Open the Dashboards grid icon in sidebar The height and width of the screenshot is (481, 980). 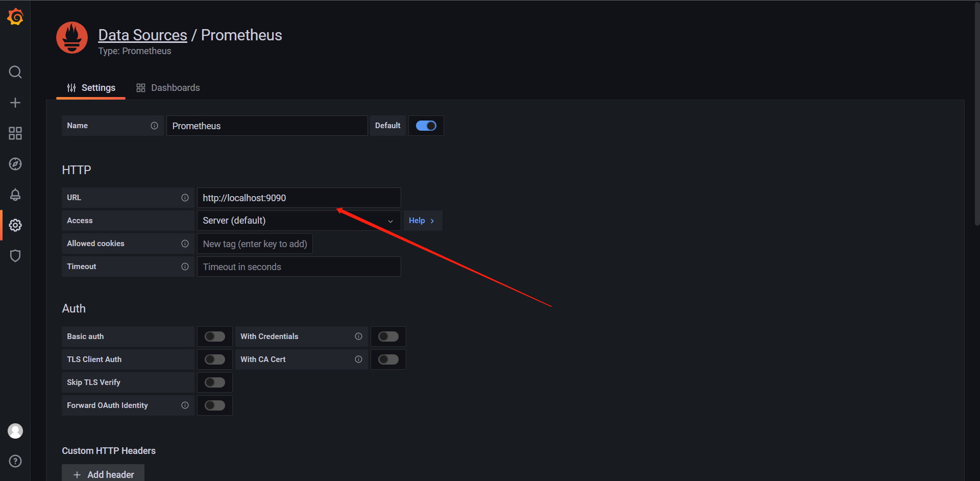point(15,133)
